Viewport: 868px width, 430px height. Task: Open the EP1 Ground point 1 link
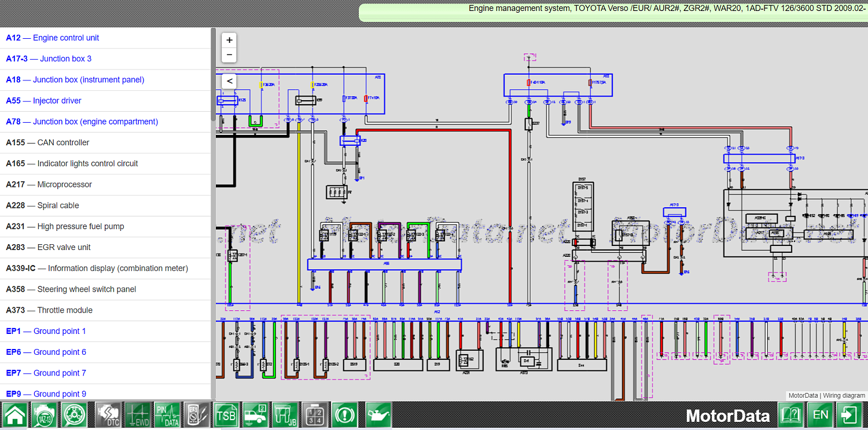(46, 331)
